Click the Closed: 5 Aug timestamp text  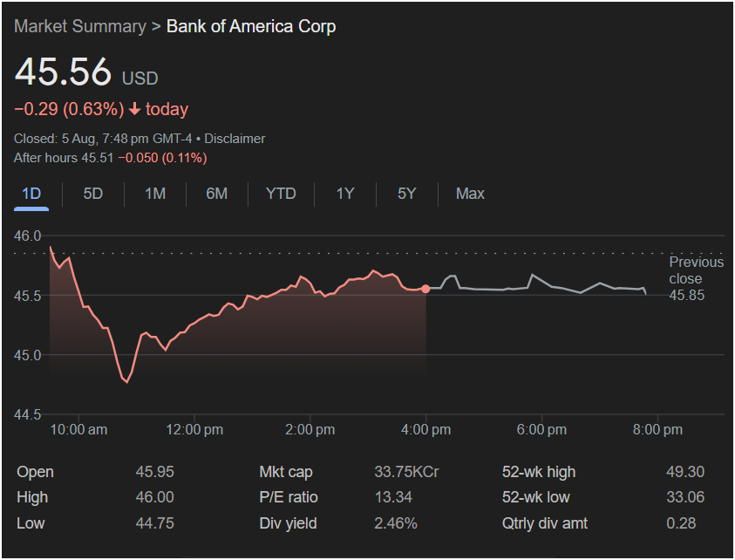[103, 139]
